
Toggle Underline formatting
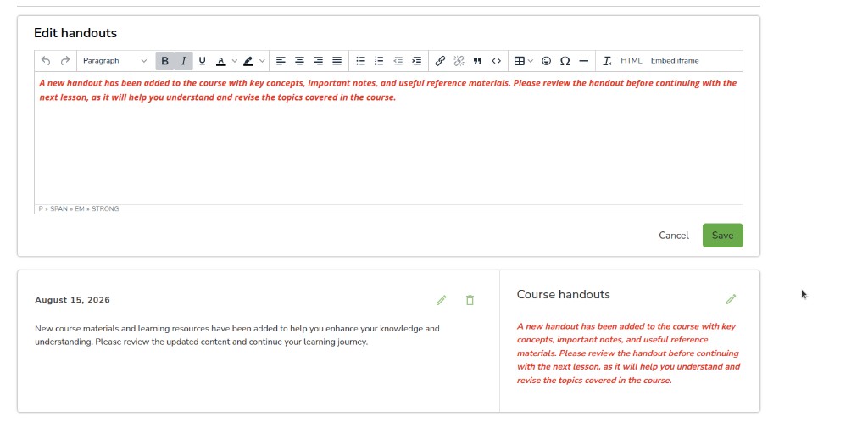pos(202,61)
